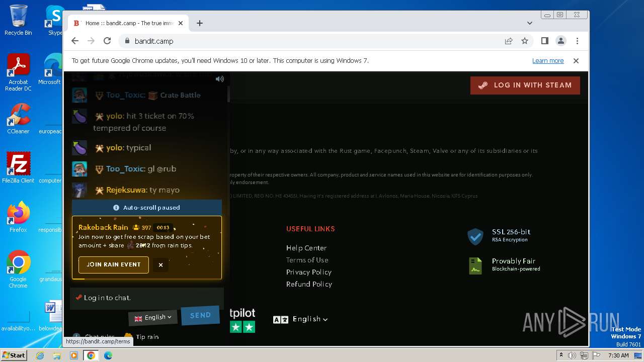644x362 pixels.
Task: Click Too_Toxic's avatar beside the Crate Battle message
Action: (79, 95)
